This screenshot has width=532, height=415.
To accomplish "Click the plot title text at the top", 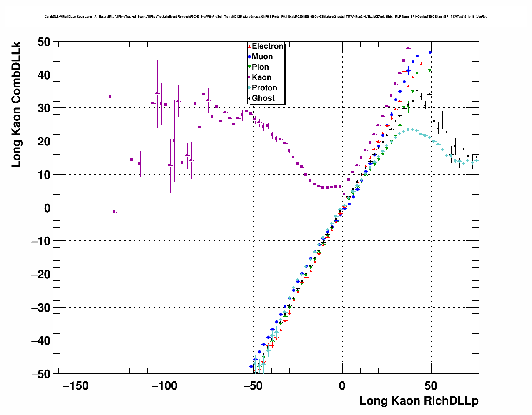I will point(266,17).
